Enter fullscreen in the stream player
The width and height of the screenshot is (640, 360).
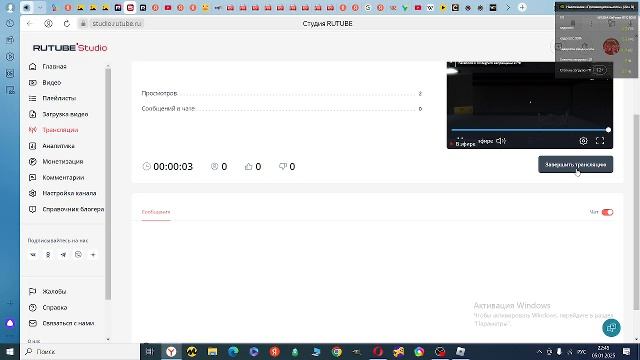600,141
